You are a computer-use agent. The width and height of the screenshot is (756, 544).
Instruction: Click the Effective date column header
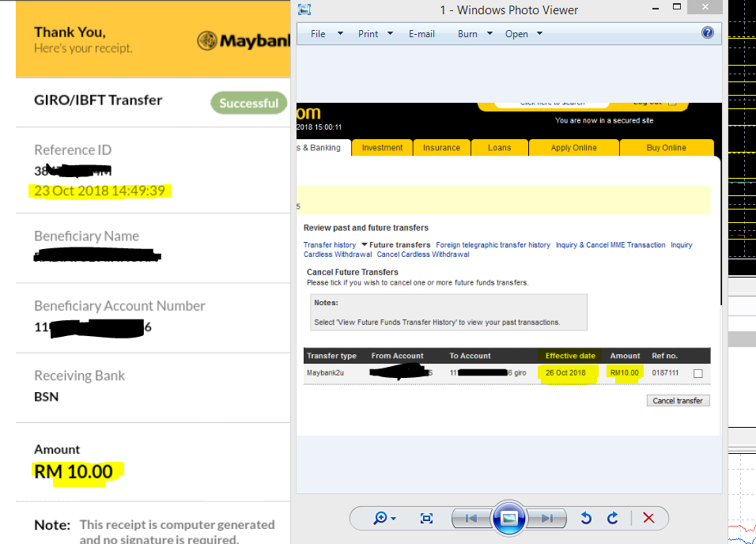coord(570,356)
